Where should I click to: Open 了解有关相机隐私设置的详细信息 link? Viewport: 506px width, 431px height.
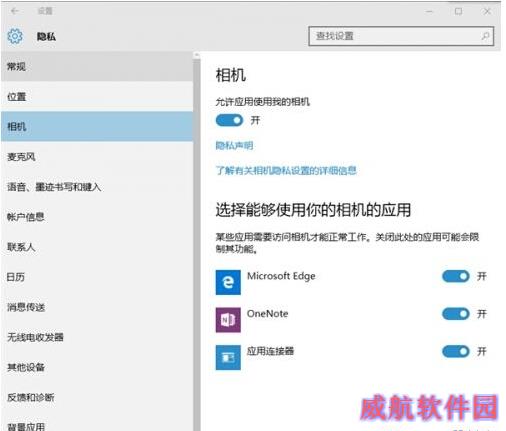coord(286,171)
